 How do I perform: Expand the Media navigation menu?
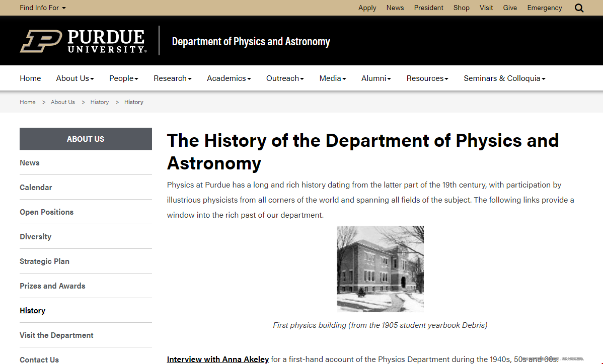pyautogui.click(x=333, y=78)
